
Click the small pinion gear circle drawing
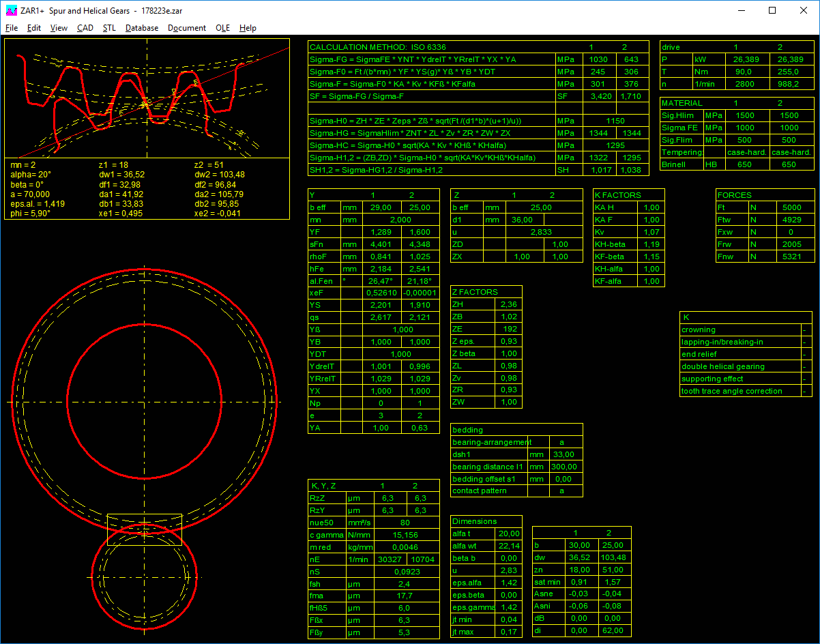coord(145,577)
